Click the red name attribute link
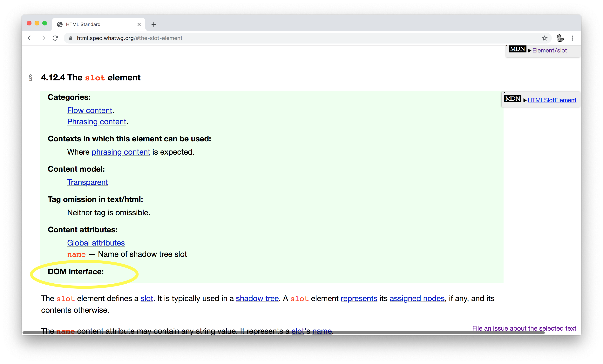Screen dimensions: 603x364 [x=76, y=255]
